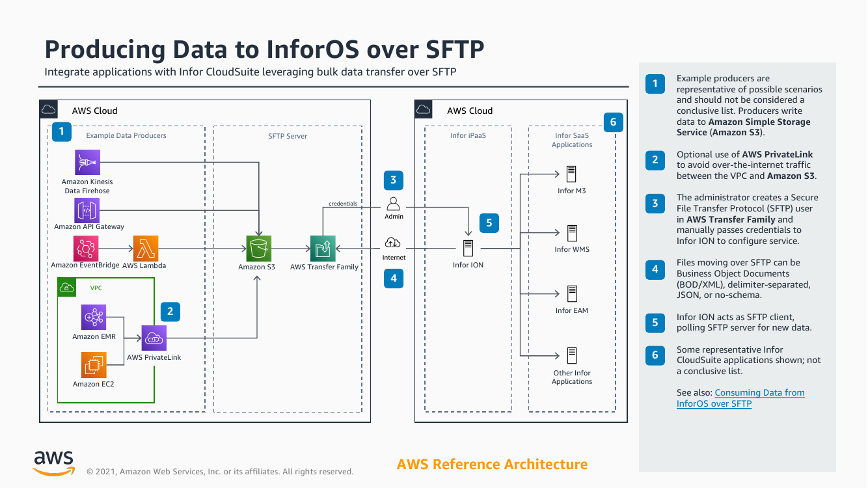Select the Infor SaaS Applications label
Image resolution: width=868 pixels, height=488 pixels.
pos(572,140)
